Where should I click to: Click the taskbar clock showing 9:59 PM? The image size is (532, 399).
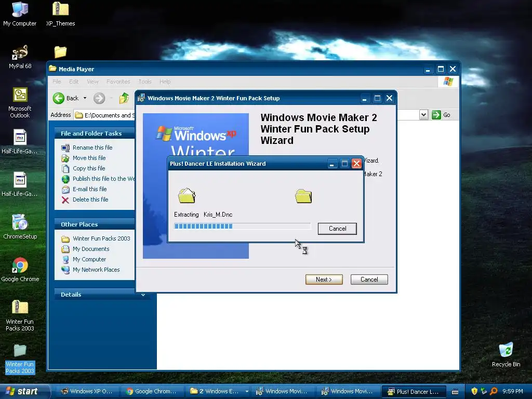click(x=513, y=392)
